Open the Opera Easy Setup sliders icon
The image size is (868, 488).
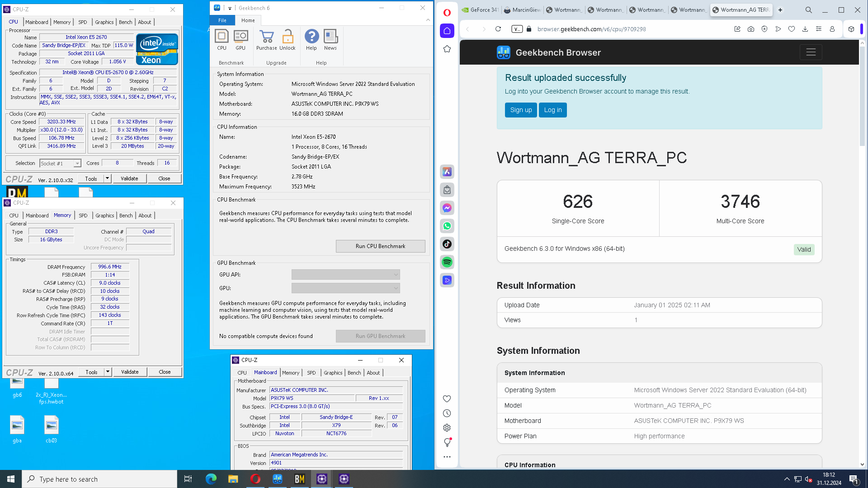(x=819, y=29)
